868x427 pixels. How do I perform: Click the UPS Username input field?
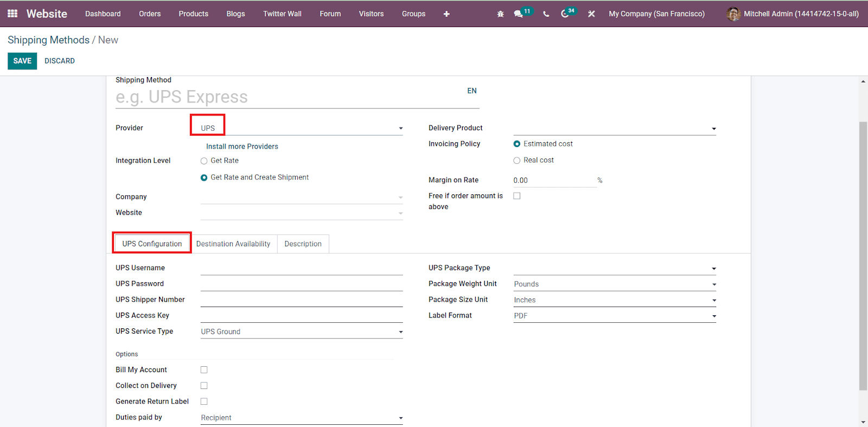click(302, 268)
